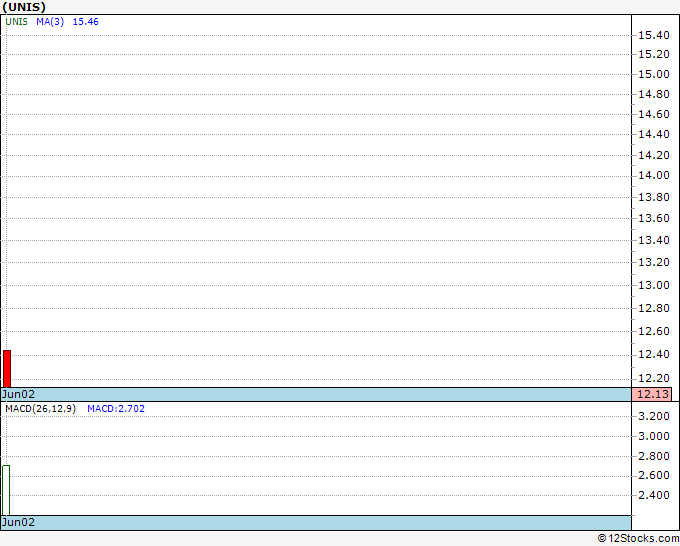This screenshot has width=680, height=546.
Task: Click the MACD(26,12,9) label
Action: click(40, 409)
